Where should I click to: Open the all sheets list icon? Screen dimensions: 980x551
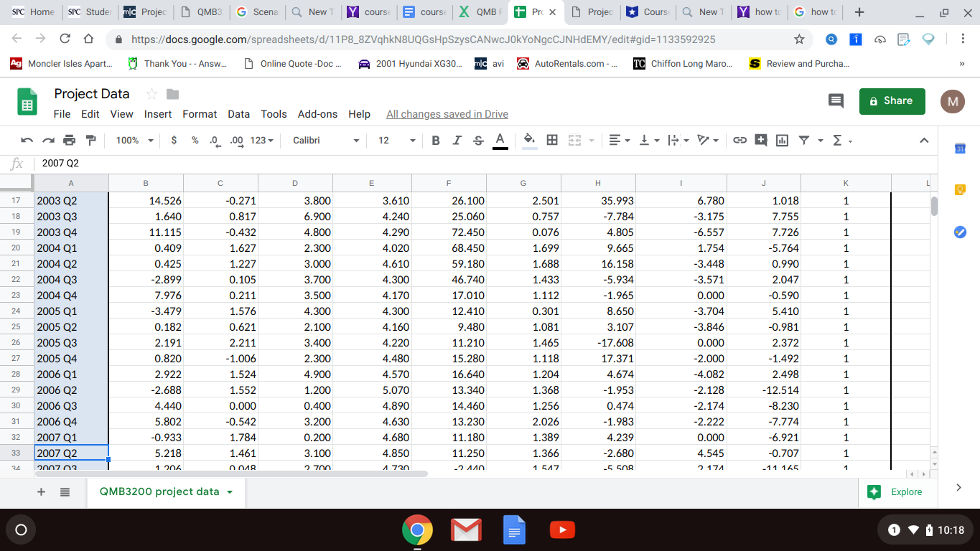(x=64, y=492)
